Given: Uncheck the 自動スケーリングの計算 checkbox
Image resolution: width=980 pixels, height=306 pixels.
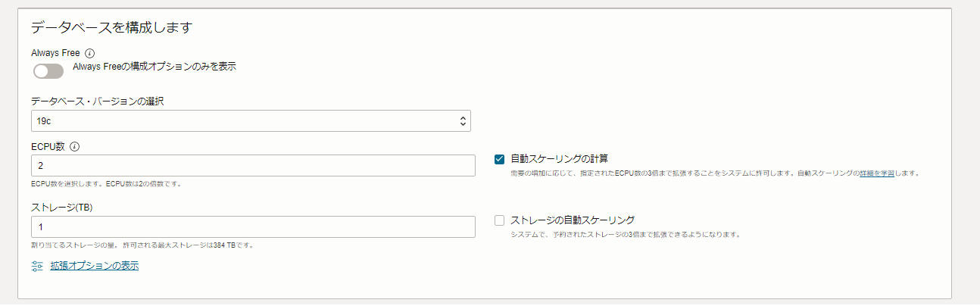Looking at the screenshot, I should tap(499, 159).
